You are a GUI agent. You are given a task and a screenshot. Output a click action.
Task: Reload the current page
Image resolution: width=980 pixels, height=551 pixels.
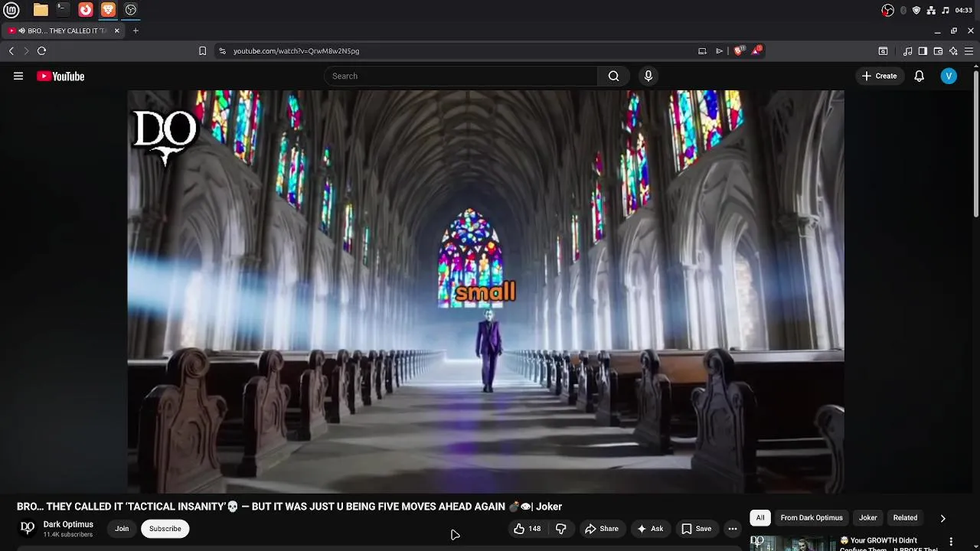coord(42,51)
